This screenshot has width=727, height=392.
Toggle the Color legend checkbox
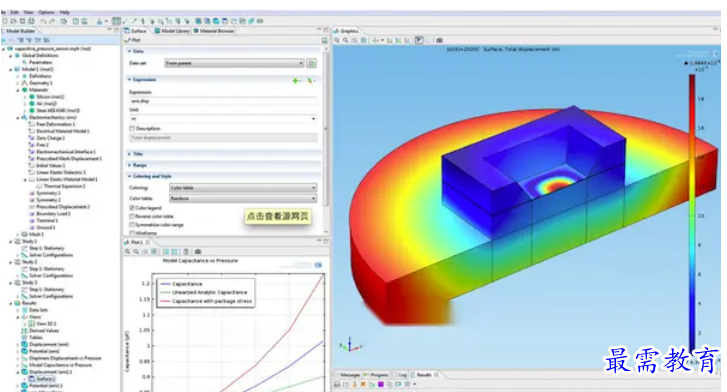[x=132, y=208]
